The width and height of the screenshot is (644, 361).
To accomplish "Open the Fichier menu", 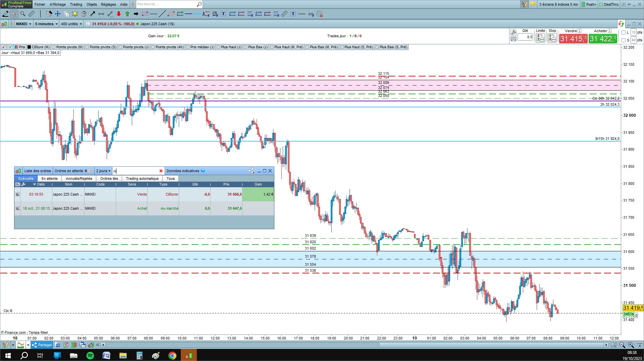I will tap(40, 4).
